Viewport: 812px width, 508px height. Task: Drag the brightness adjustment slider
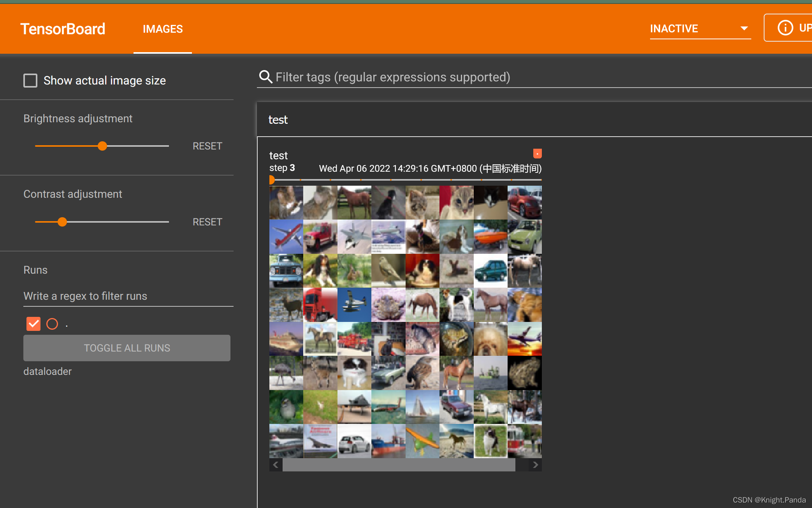[x=102, y=146]
